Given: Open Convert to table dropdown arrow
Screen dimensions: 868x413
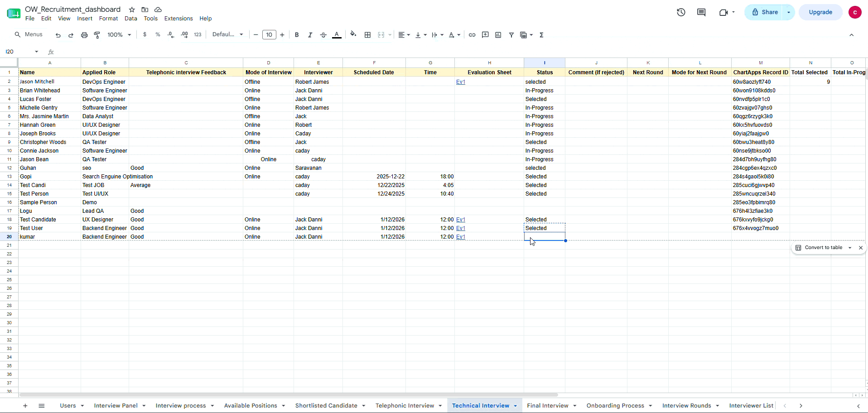Looking at the screenshot, I should click(850, 248).
